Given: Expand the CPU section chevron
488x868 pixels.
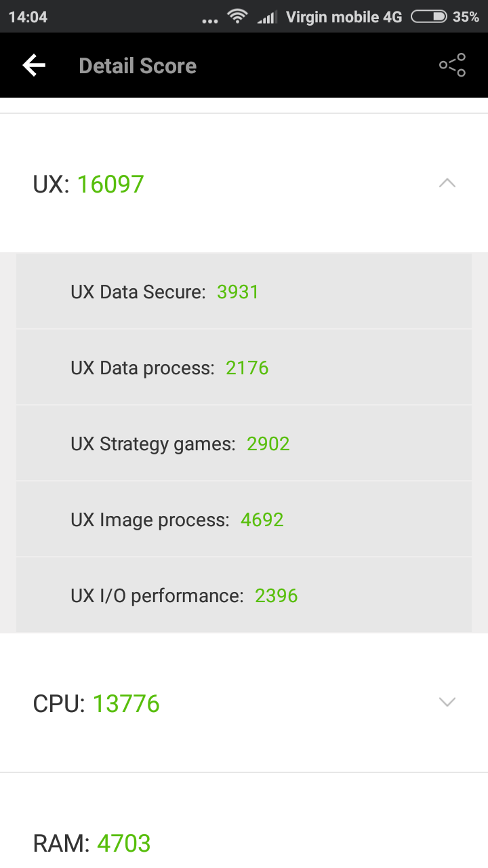Looking at the screenshot, I should (447, 703).
